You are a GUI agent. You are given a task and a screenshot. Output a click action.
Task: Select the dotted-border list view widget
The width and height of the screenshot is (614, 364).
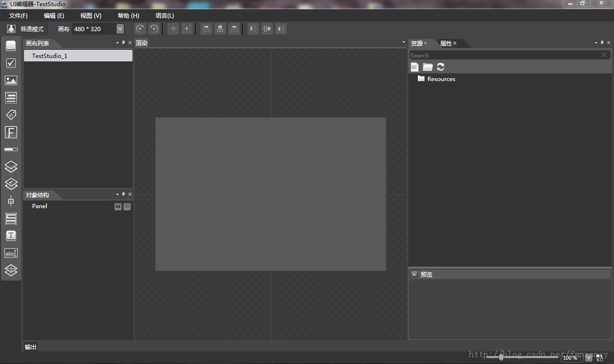coord(11,219)
